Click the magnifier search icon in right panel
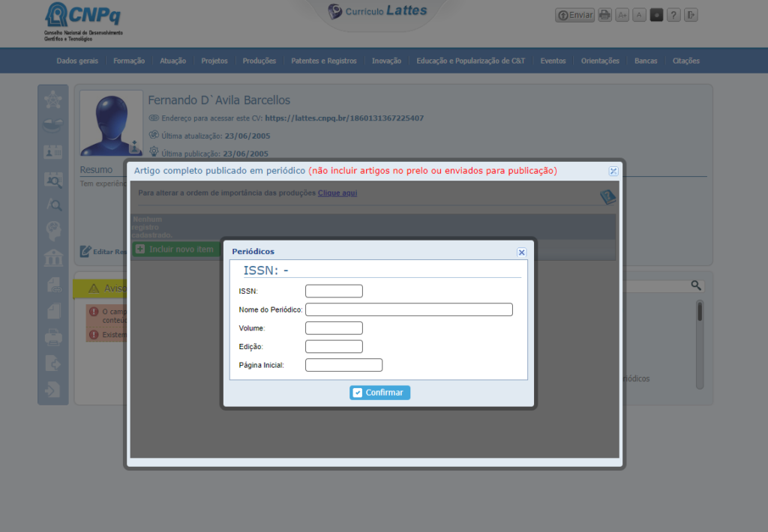The width and height of the screenshot is (768, 532). (696, 285)
